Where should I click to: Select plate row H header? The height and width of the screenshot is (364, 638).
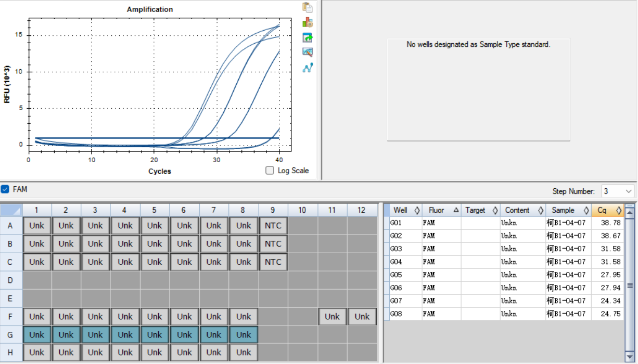click(11, 352)
